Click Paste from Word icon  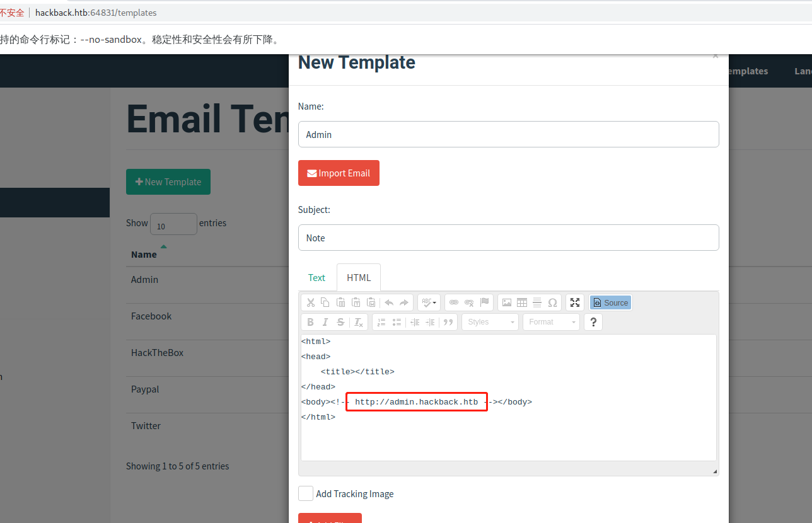(x=371, y=302)
